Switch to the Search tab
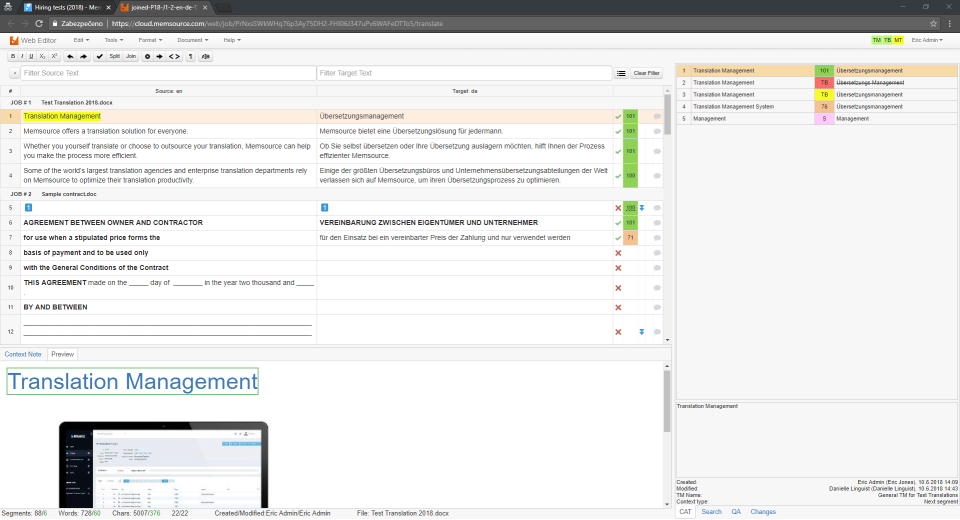 click(x=711, y=512)
